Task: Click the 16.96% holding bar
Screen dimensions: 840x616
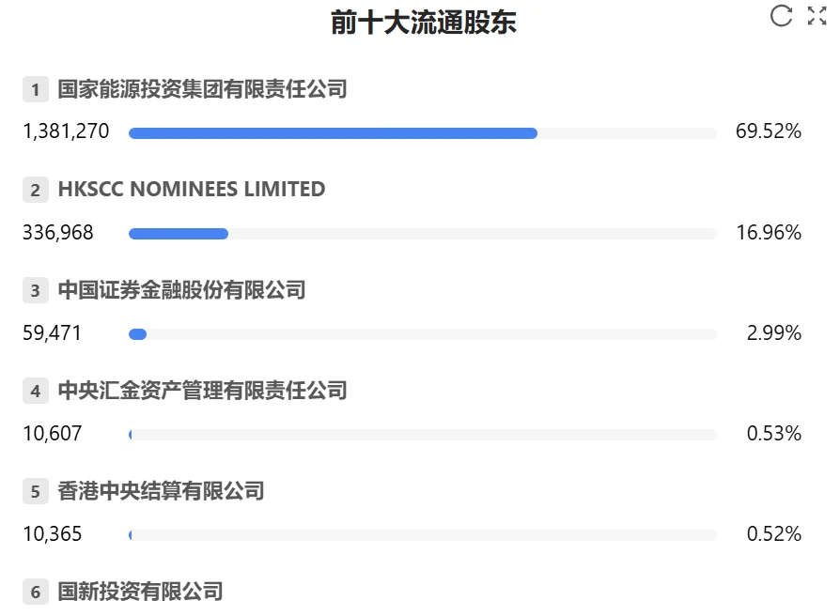Action: pyautogui.click(x=179, y=234)
